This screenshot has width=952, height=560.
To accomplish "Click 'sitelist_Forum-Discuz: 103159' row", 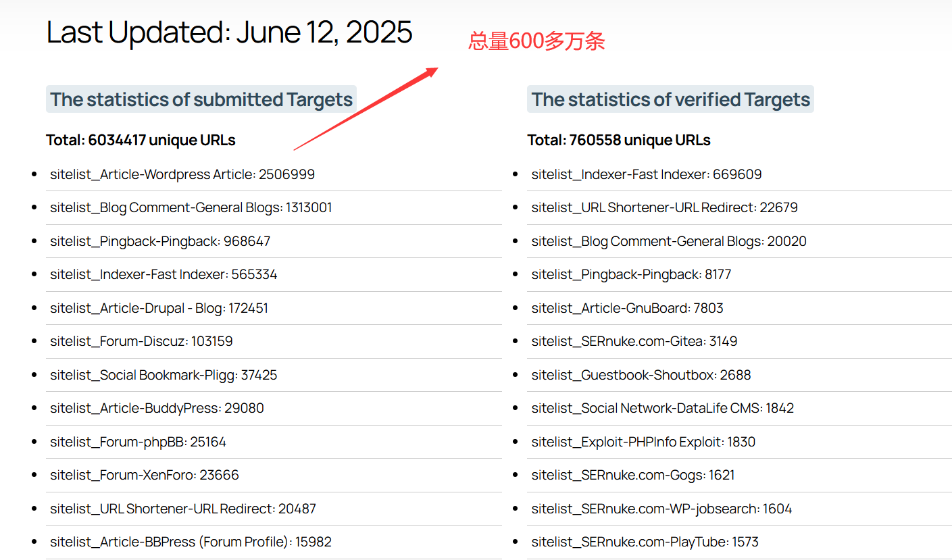I will (274, 341).
